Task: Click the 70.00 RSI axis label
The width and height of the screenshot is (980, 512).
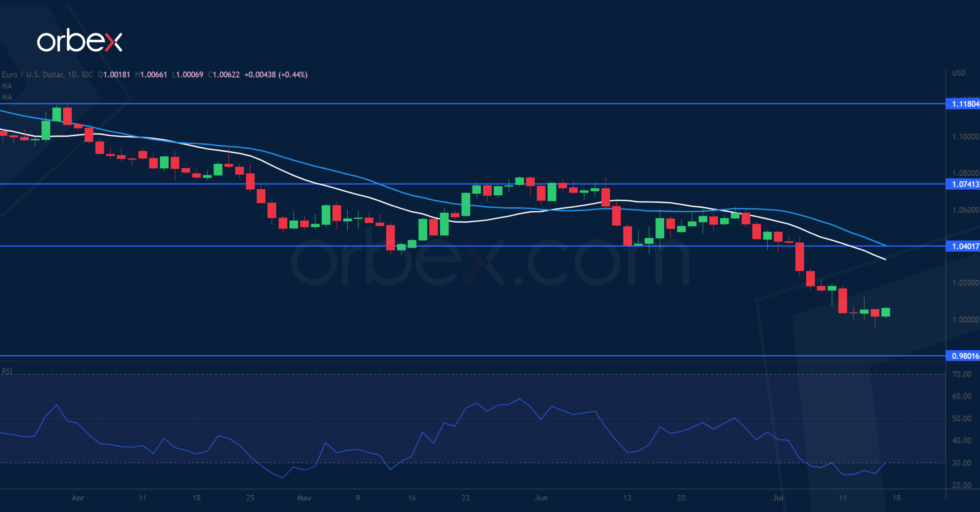Action: (961, 374)
